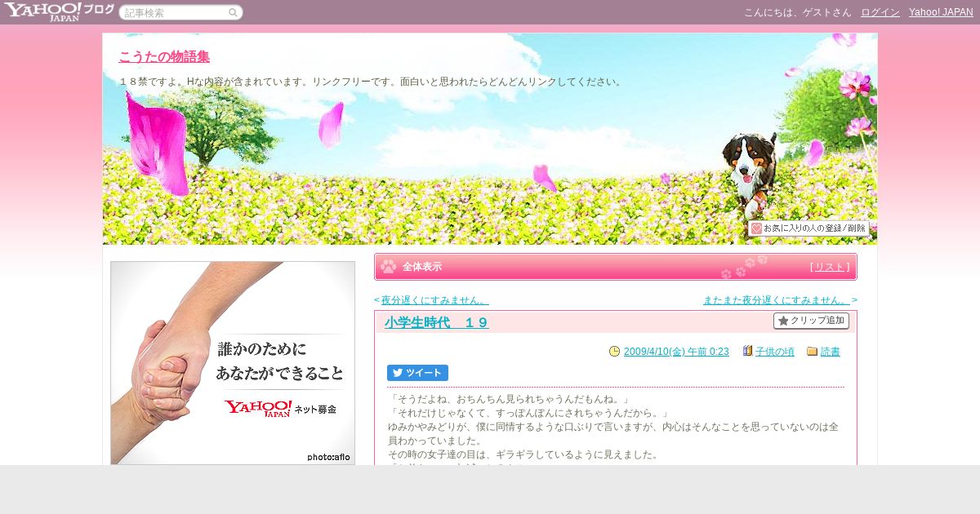The width and height of the screenshot is (980, 514).
Task: Click the クリップ追加 button
Action: coord(811,321)
